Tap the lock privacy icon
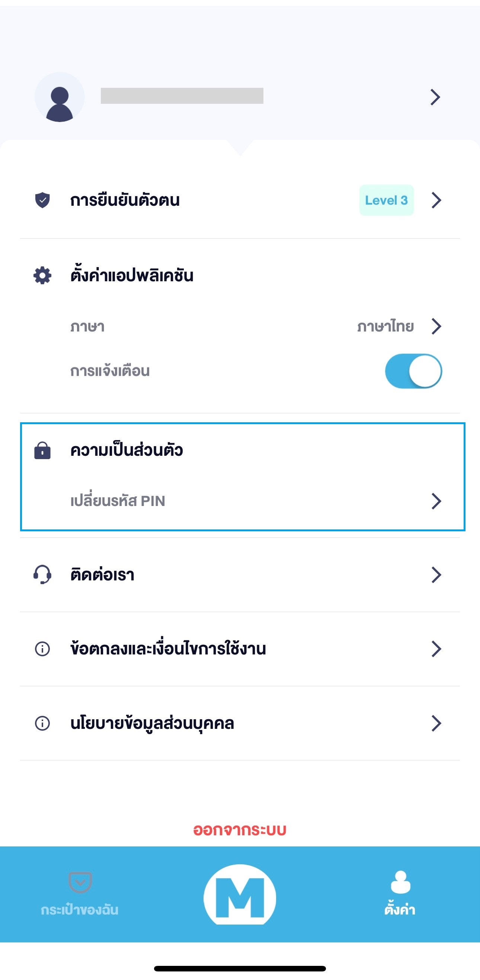This screenshot has width=480, height=980. pos(42,451)
